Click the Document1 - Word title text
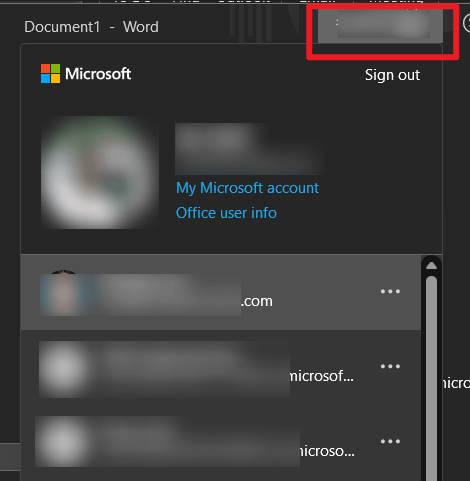470x481 pixels. pos(91,27)
